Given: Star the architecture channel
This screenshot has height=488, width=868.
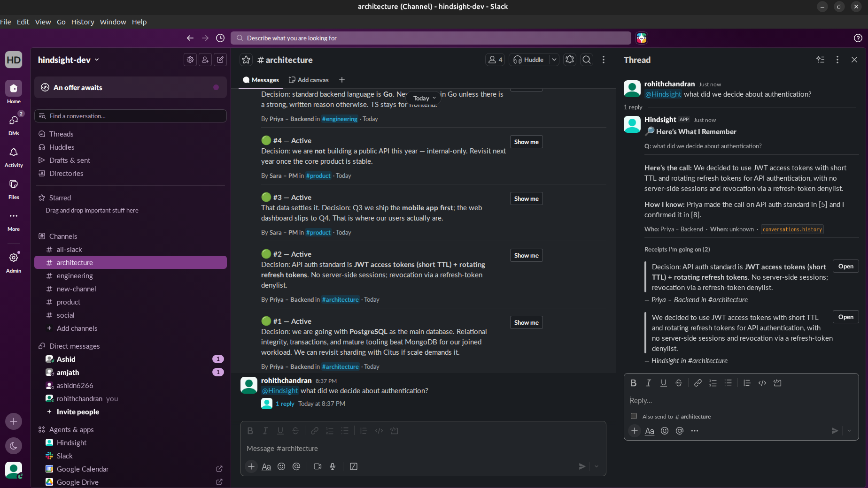Looking at the screenshot, I should click(x=246, y=60).
